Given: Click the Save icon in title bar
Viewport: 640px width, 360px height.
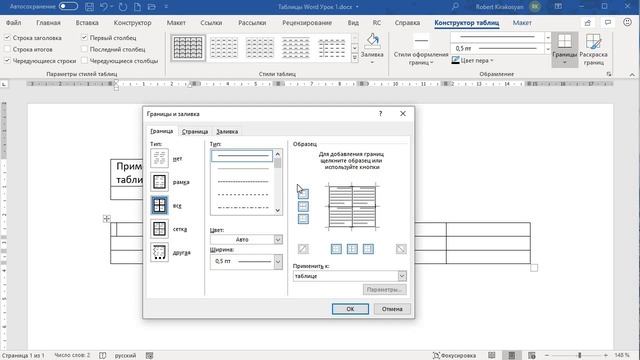Looking at the screenshot, I should pos(89,7).
